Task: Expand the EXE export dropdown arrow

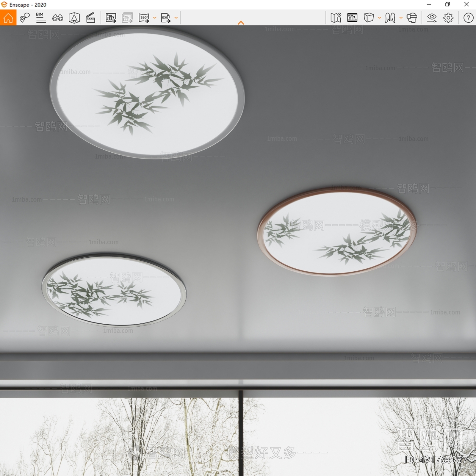Action: 176,18
